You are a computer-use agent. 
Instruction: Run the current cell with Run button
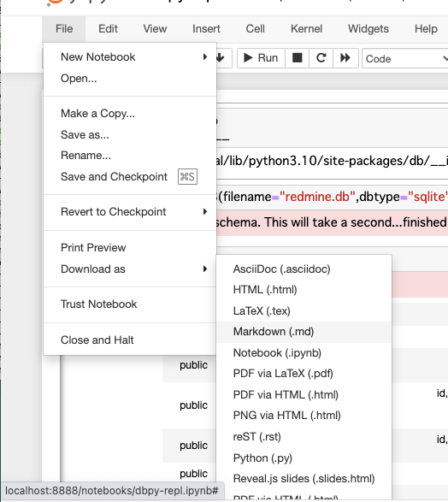(261, 58)
